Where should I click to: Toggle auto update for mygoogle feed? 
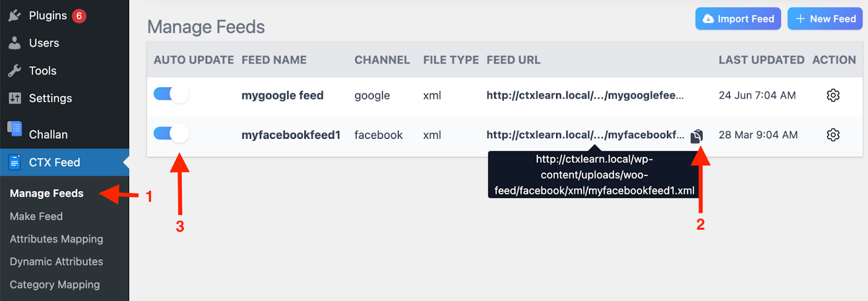click(x=171, y=94)
